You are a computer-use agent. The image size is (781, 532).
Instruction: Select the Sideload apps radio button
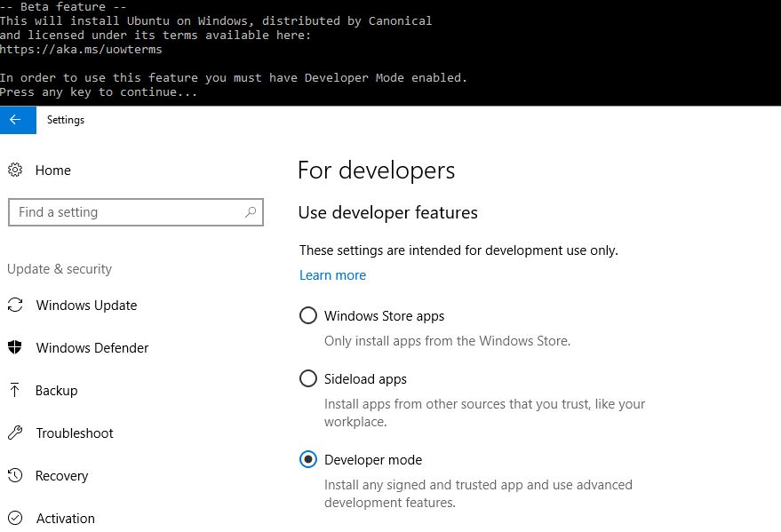308,379
